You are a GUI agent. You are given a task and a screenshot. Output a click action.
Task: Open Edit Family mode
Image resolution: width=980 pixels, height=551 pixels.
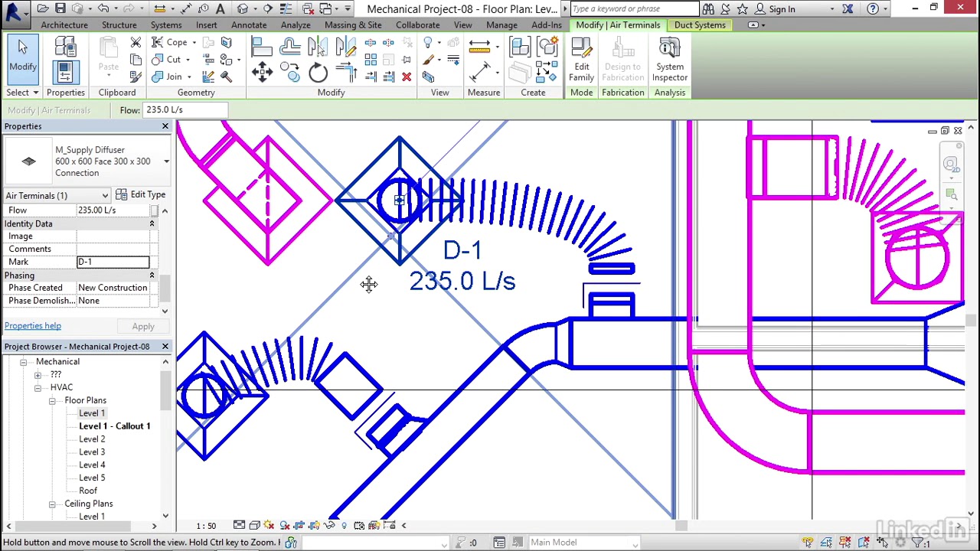581,60
